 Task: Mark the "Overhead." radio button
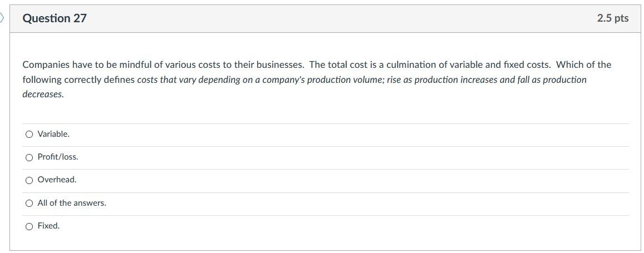click(29, 180)
